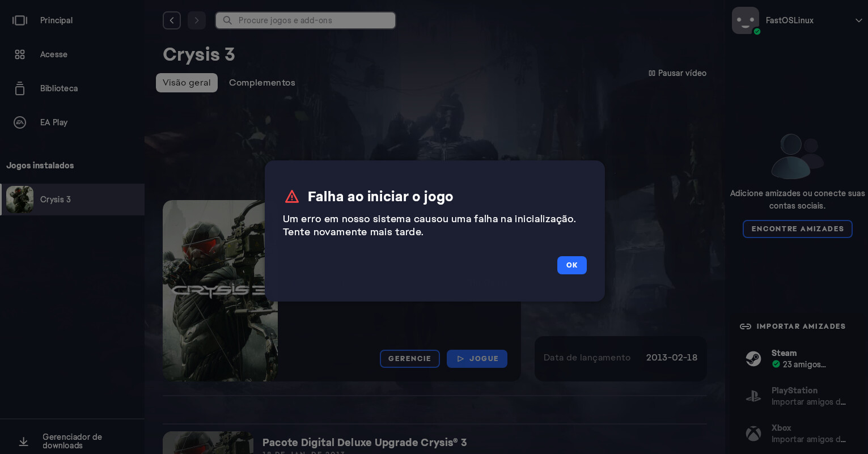This screenshot has width=868, height=454.
Task: Click the PlayStation logo icon
Action: pos(753,396)
